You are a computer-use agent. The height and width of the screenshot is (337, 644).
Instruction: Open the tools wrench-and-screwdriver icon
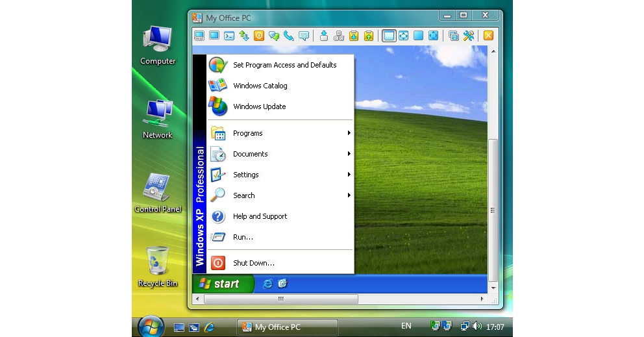pos(469,36)
